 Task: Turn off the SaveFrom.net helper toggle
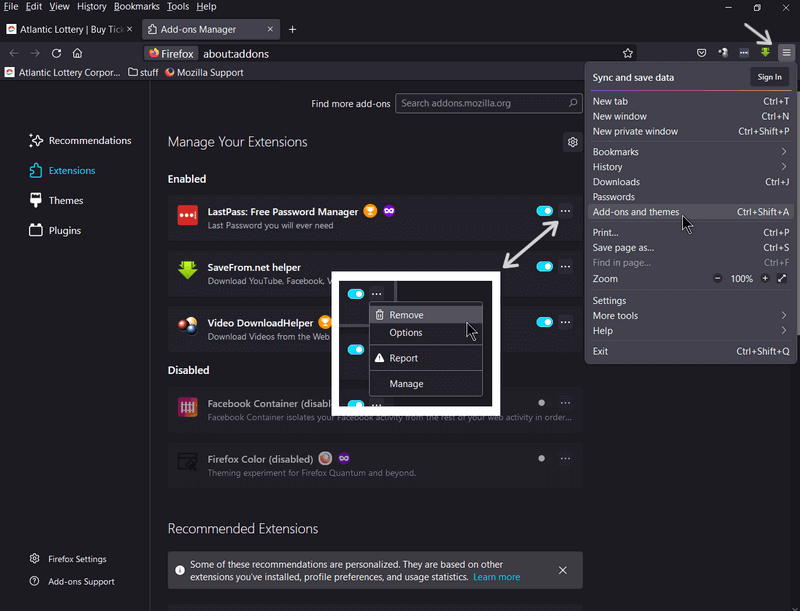[x=544, y=266]
